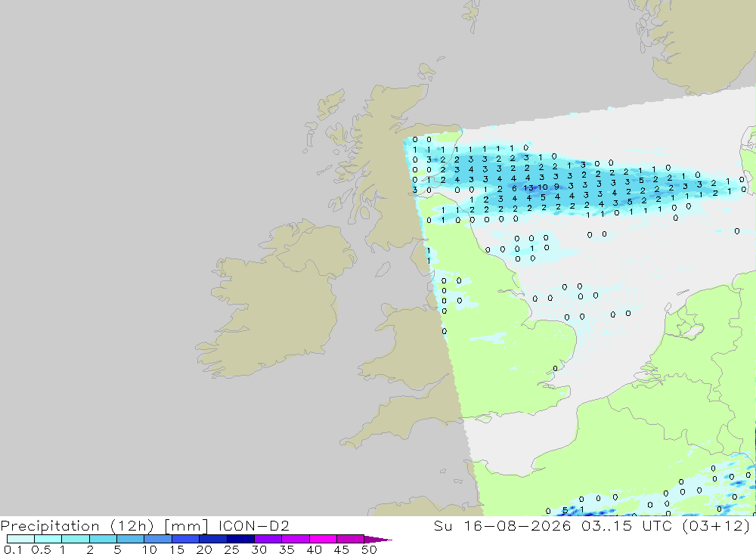756x554 pixels.
Task: Click the '30' legend scale label
Action: coord(259,549)
